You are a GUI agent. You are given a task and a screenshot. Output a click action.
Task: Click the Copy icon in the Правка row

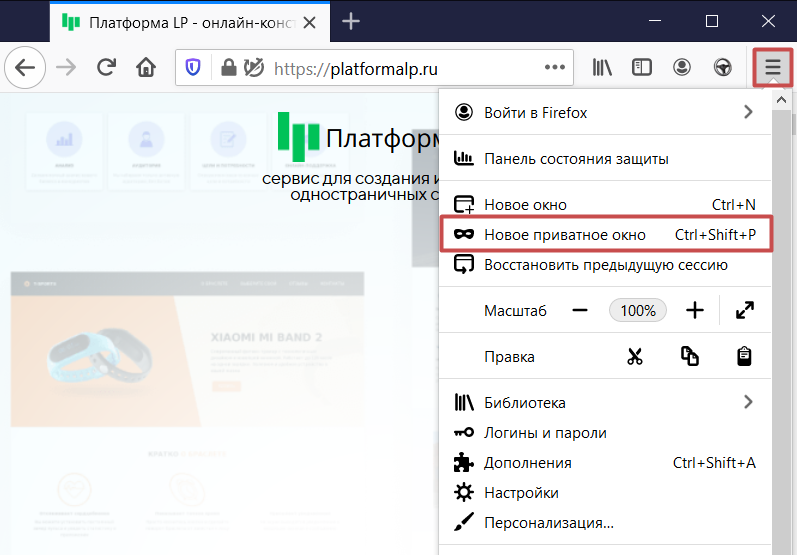coord(689,357)
